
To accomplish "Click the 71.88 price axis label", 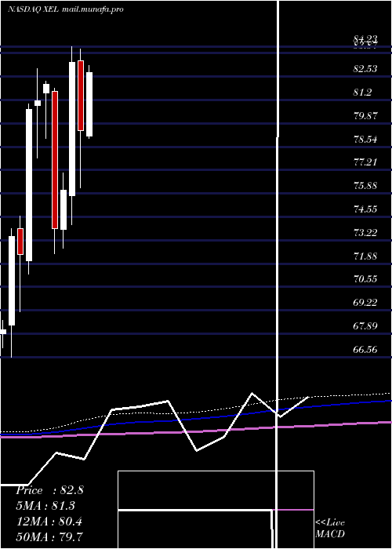I will click(x=365, y=256).
